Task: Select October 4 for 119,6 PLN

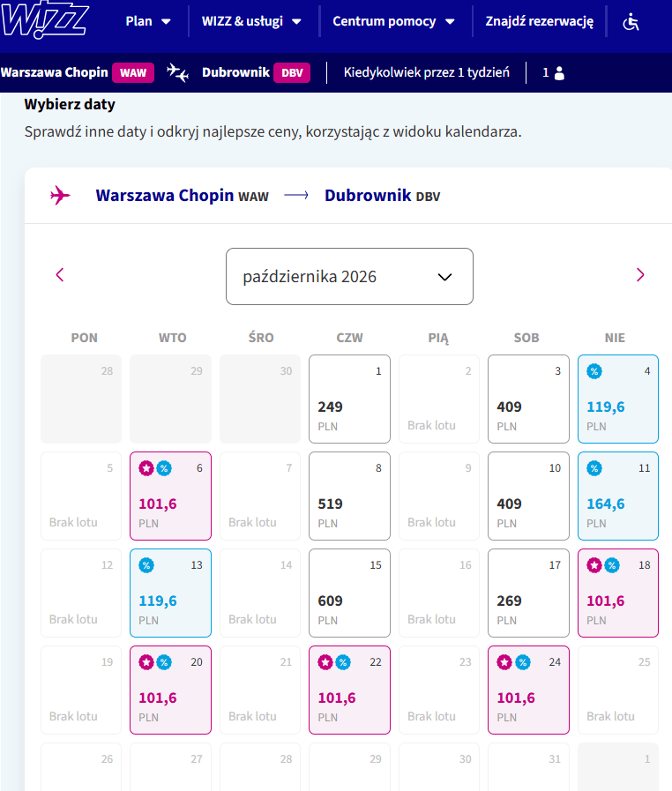Action: (x=618, y=399)
